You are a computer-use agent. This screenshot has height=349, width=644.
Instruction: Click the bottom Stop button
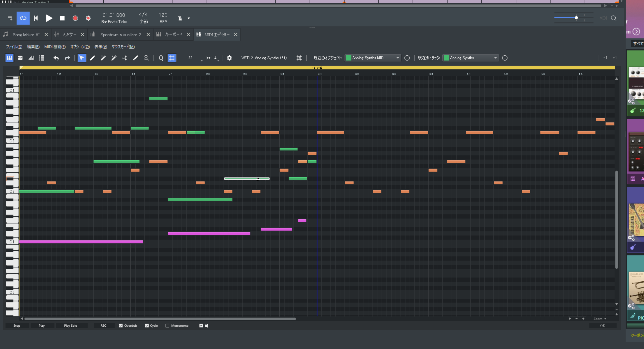coord(17,326)
